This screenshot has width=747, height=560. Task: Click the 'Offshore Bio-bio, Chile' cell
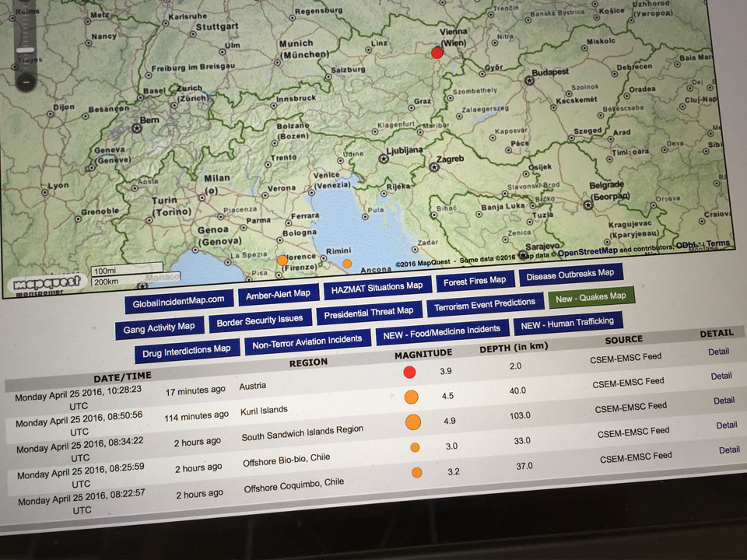[286, 460]
